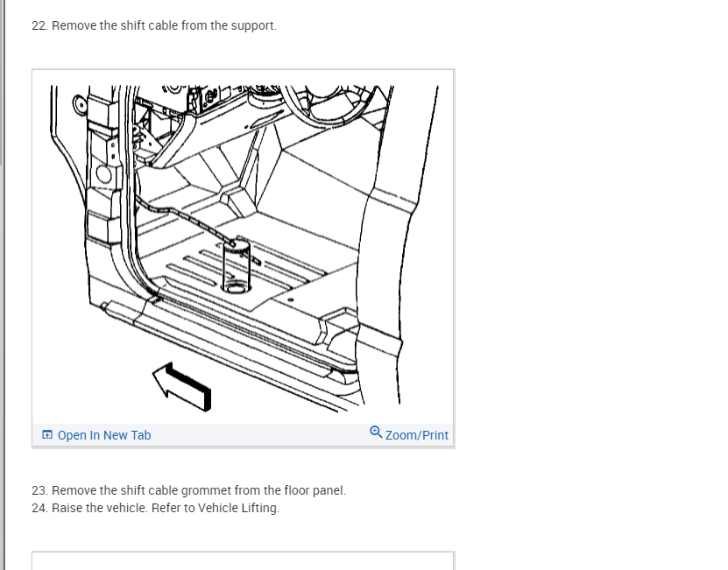Open the diagram via Open In New Tab link

[104, 435]
